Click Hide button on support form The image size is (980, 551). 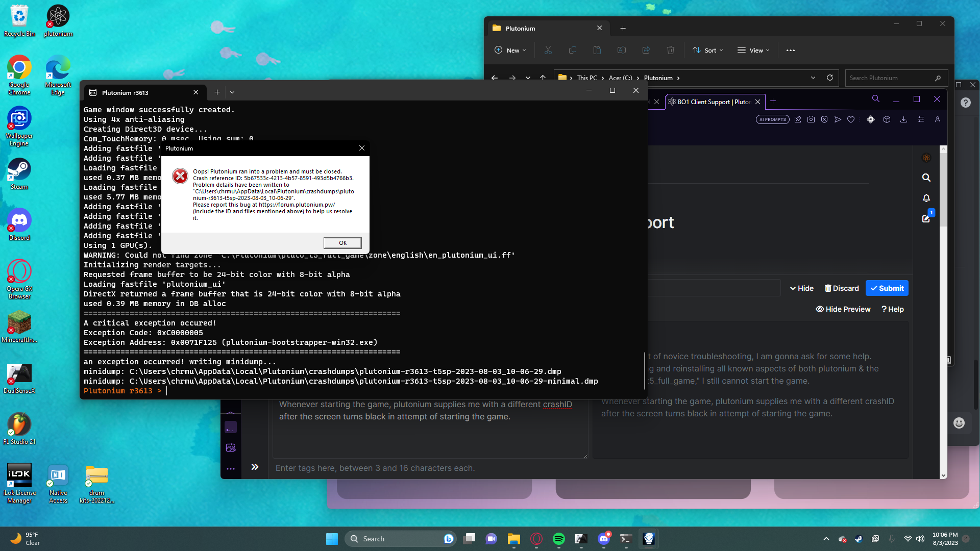[802, 288]
